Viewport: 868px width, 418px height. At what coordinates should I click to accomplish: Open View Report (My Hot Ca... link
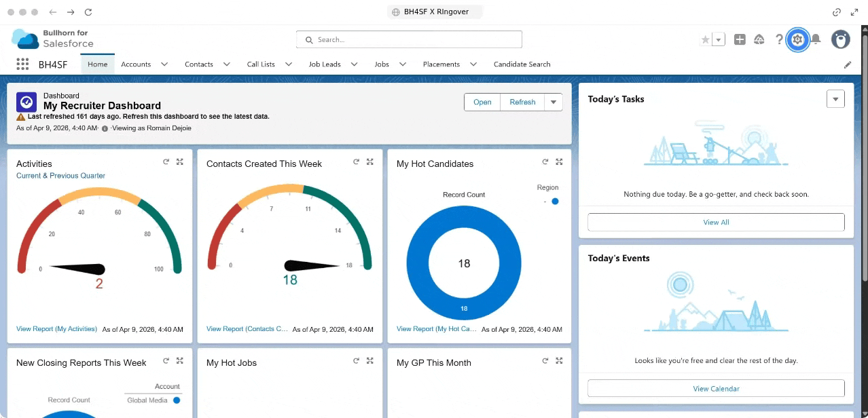(x=437, y=329)
